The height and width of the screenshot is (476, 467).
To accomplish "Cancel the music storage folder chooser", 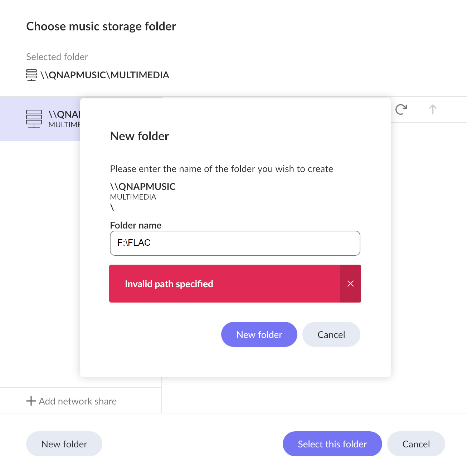I will click(416, 444).
